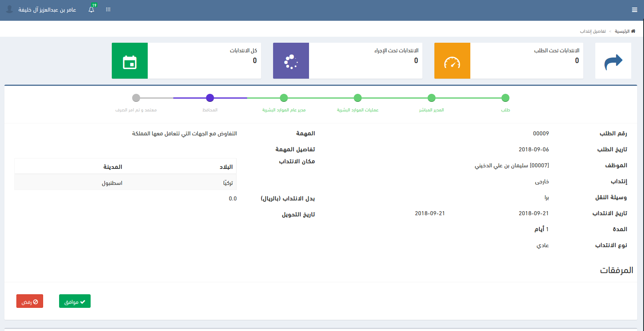
Task: Select the المدير المباشر step marker
Action: click(431, 98)
